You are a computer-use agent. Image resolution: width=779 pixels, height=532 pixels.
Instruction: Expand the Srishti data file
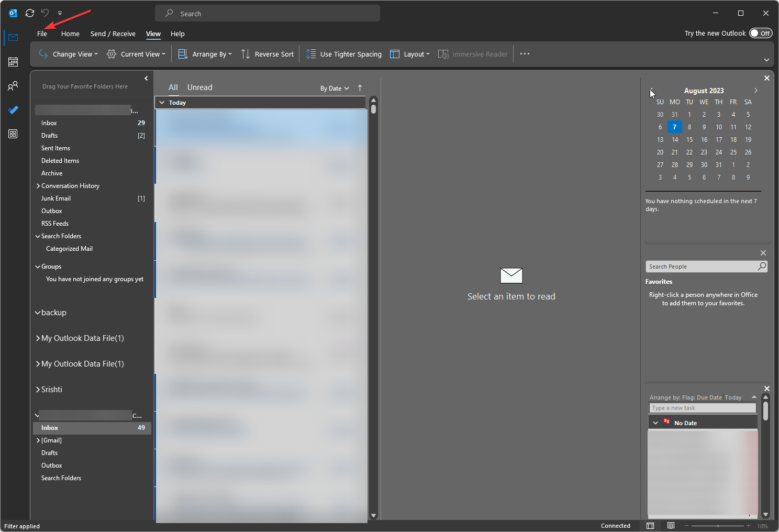[37, 389]
